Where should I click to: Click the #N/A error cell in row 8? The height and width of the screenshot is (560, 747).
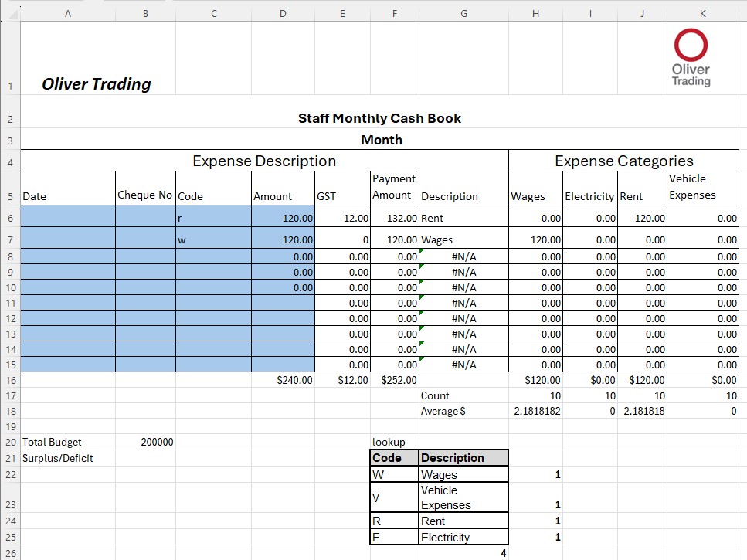pyautogui.click(x=463, y=256)
